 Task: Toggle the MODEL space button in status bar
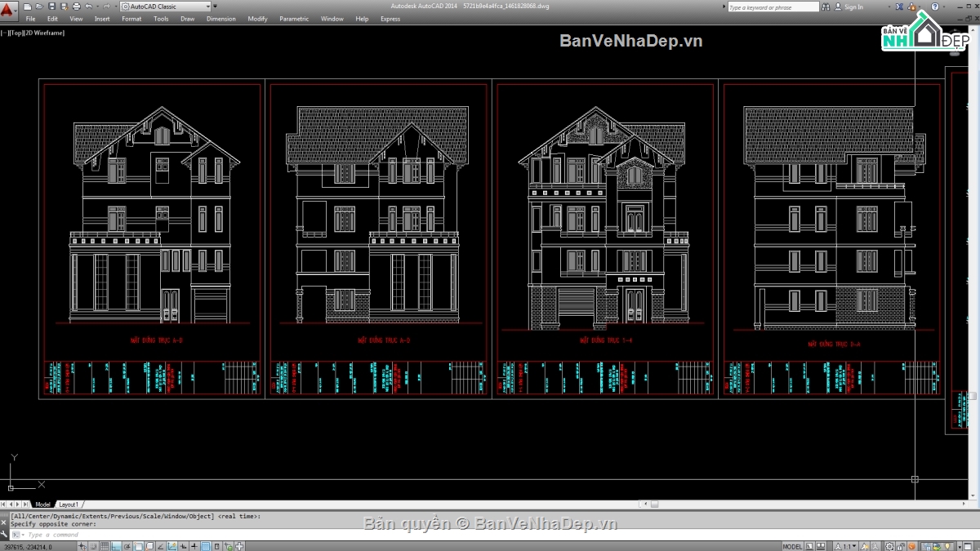[792, 546]
